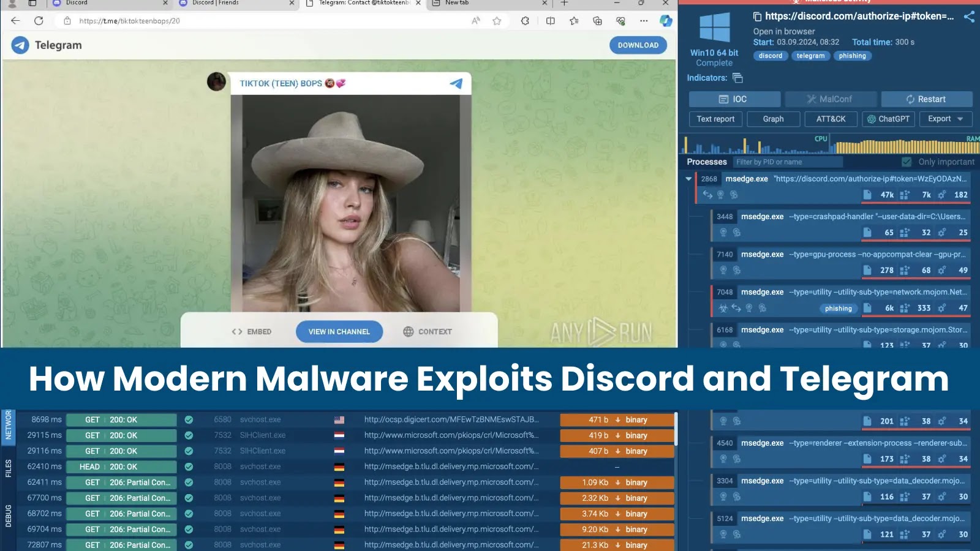Open the favorites list icon
The image size is (980, 551).
coord(574,21)
